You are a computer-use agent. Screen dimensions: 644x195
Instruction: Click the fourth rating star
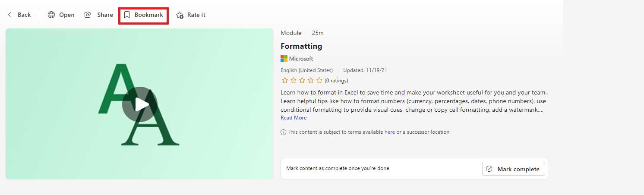[x=311, y=80]
